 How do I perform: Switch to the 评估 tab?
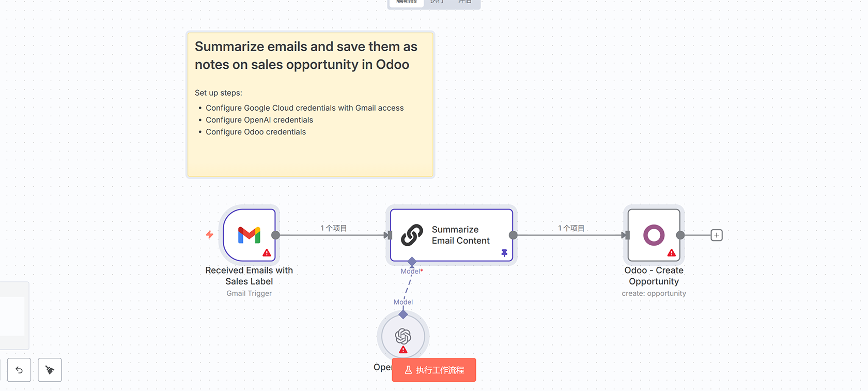pos(464,2)
